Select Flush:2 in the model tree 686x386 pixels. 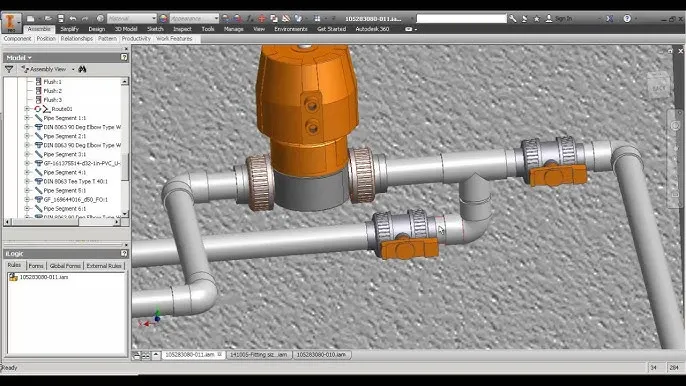[x=52, y=91]
